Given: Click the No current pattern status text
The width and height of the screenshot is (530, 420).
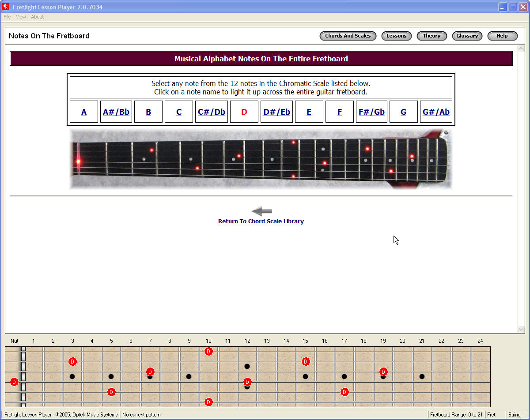Looking at the screenshot, I should 141,415.
